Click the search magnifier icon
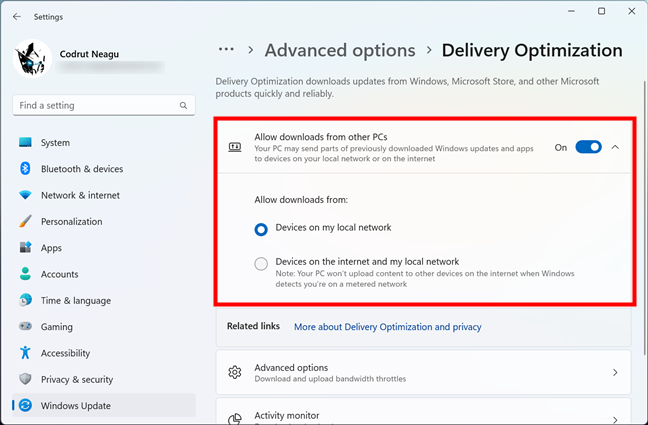Screen dimensions: 648x425 183,105
